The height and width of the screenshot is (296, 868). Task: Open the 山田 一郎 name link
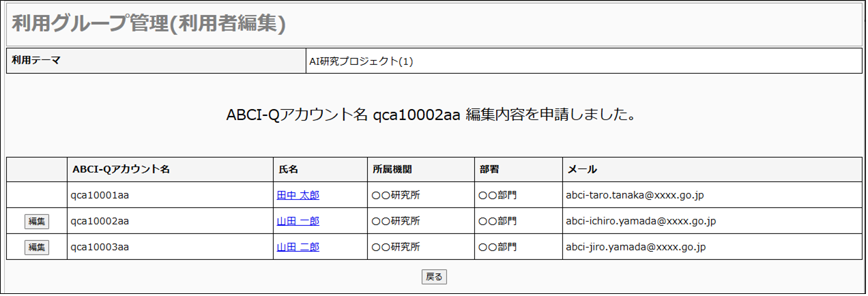pyautogui.click(x=298, y=221)
